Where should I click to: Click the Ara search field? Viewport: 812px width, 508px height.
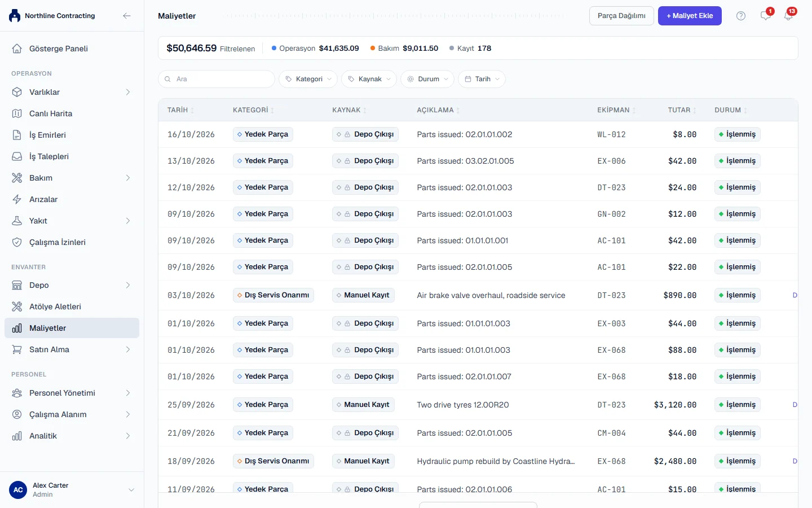(217, 79)
